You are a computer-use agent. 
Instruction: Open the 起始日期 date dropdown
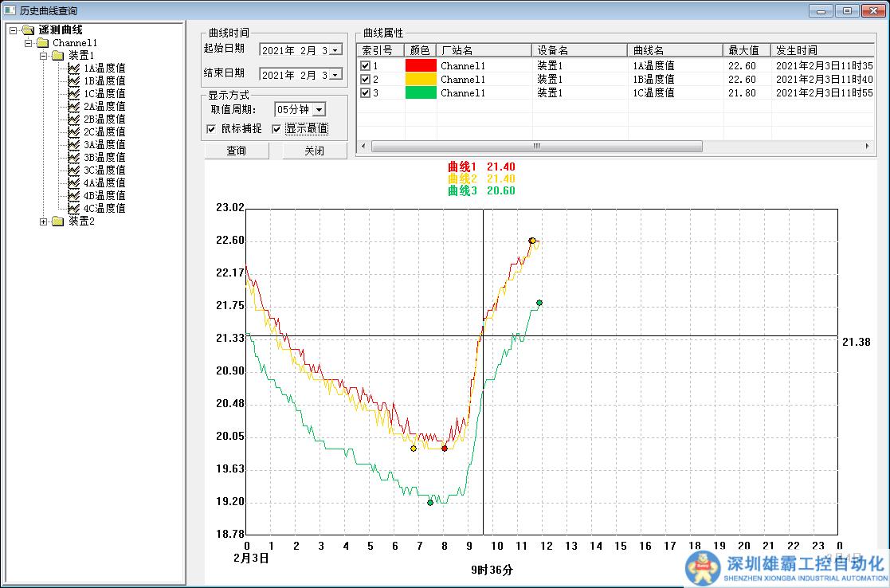tap(335, 50)
